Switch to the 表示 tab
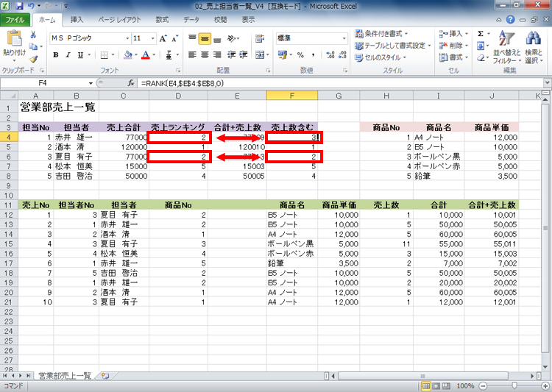552x392 pixels. (248, 20)
